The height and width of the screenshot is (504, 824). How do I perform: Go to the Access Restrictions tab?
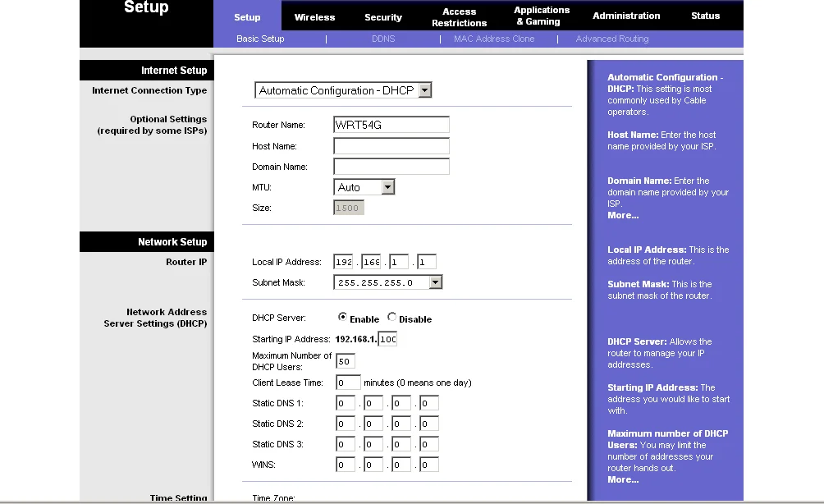coord(459,16)
